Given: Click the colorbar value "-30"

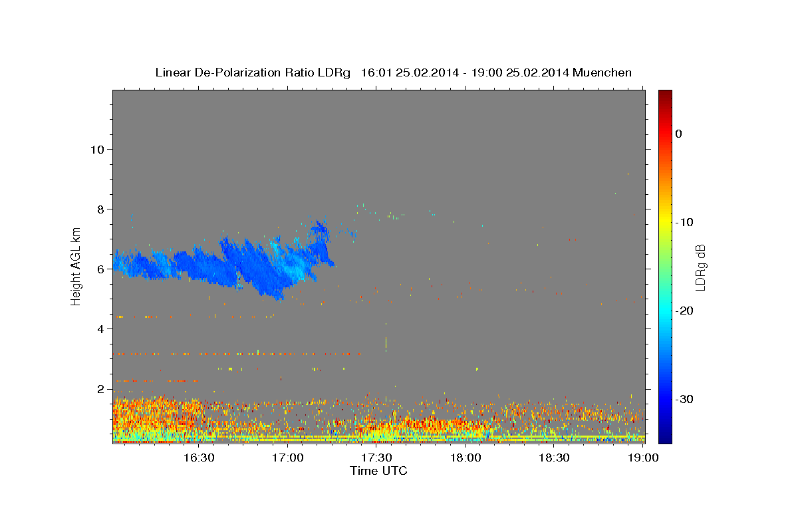Looking at the screenshot, I should point(684,399).
